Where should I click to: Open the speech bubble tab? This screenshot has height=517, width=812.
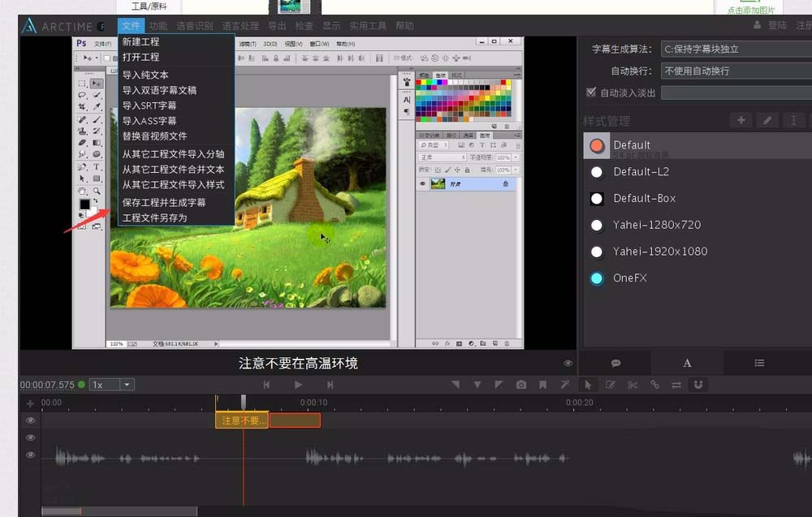click(x=615, y=363)
